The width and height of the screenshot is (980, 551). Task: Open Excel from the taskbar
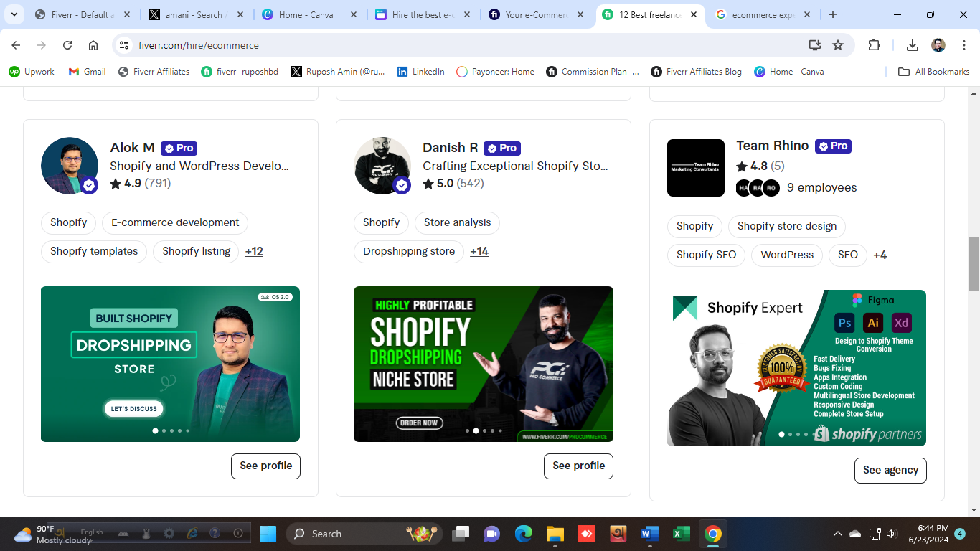pyautogui.click(x=681, y=534)
